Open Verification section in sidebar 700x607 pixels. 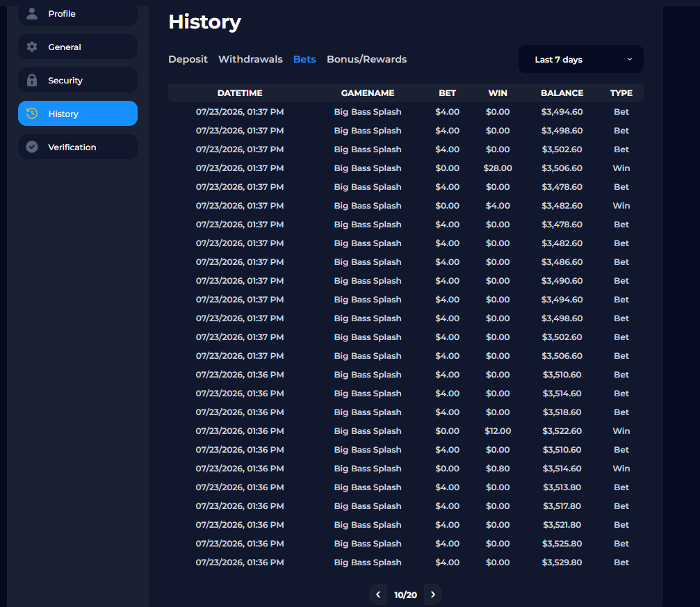click(78, 147)
